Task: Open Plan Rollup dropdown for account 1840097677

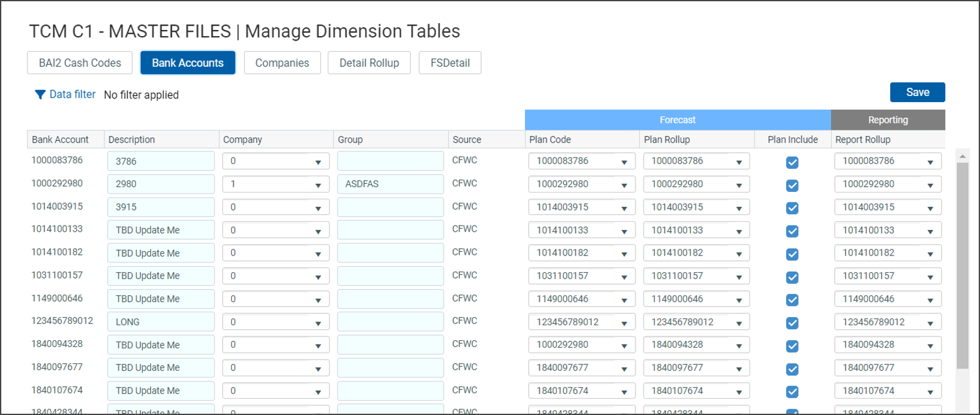Action: [697, 368]
